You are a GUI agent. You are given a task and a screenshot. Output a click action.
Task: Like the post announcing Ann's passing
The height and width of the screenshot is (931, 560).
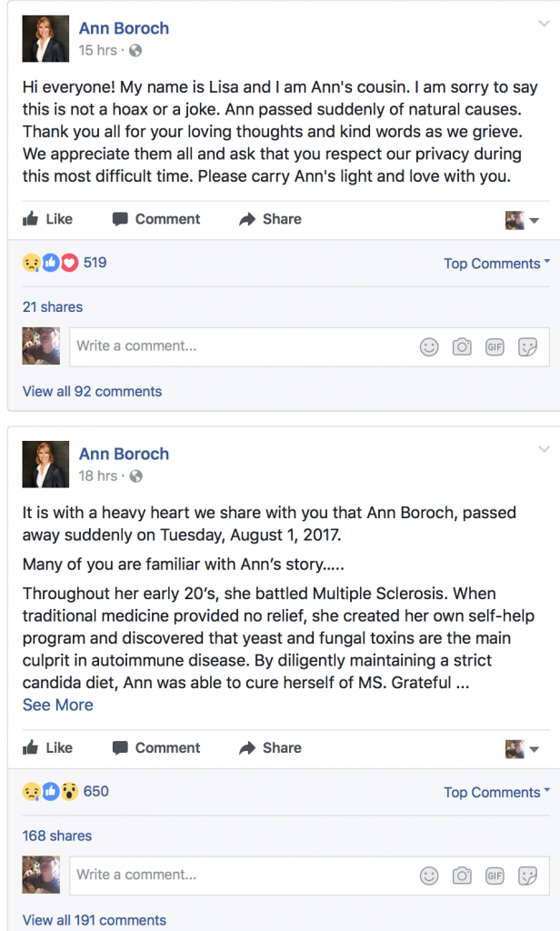point(47,747)
